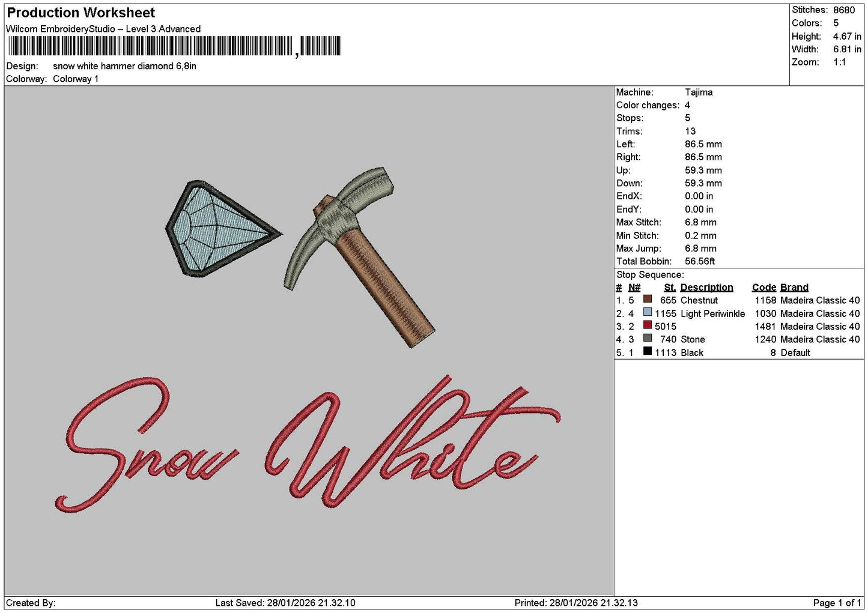Click the 'Printed: 28/01/2026 21.32.13' text
The image size is (868, 613).
tap(576, 603)
